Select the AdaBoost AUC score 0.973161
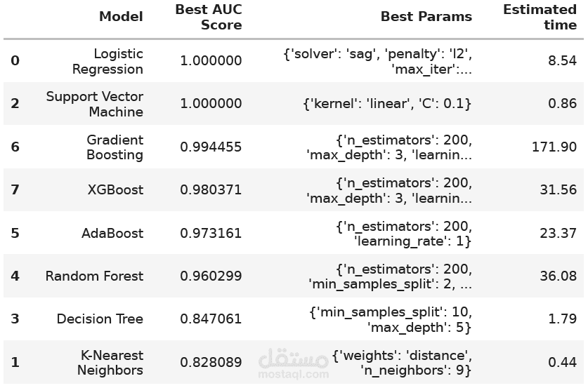This screenshot has height=388, width=588. coord(211,233)
